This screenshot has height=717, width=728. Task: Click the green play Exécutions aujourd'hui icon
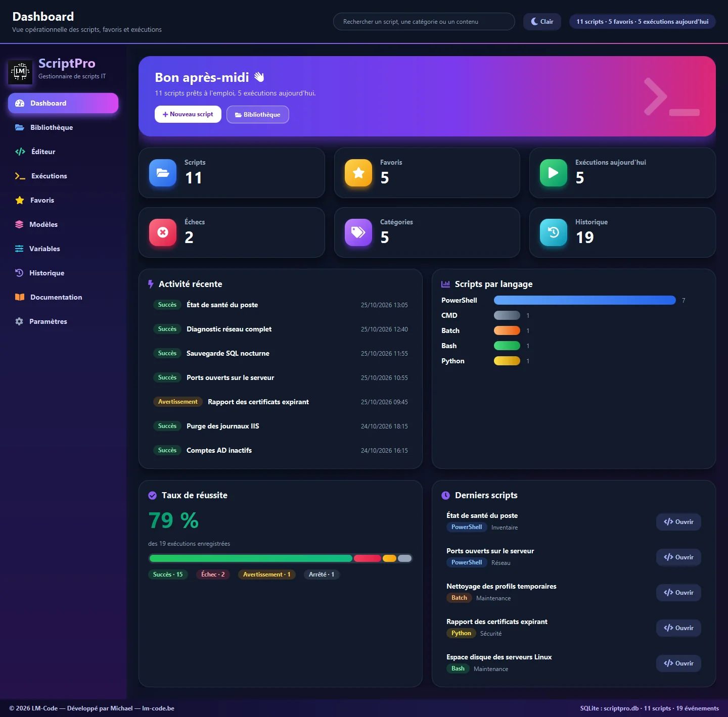pyautogui.click(x=554, y=173)
